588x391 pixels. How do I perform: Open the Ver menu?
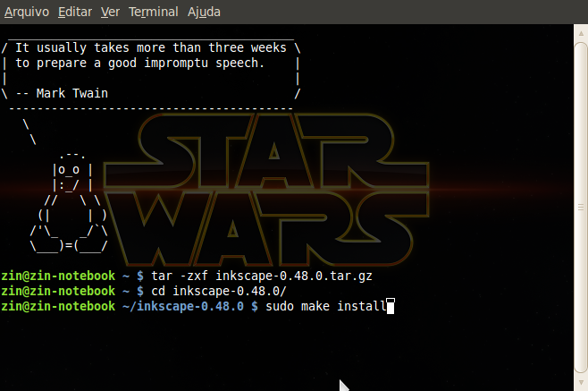pos(110,12)
